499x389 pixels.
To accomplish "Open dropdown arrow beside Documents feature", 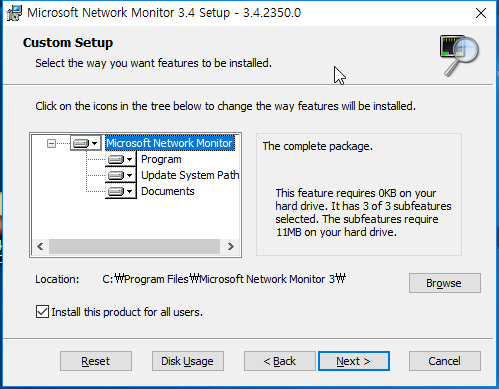I will pos(130,191).
